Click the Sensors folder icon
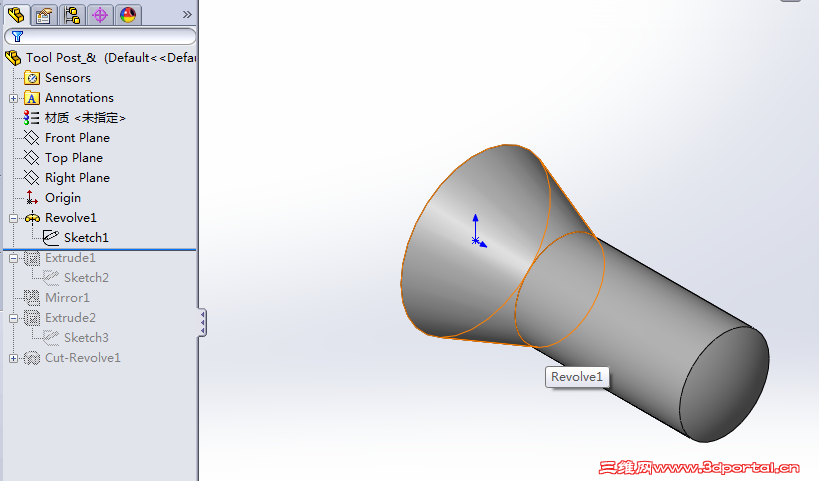The width and height of the screenshot is (819, 481). point(32,78)
